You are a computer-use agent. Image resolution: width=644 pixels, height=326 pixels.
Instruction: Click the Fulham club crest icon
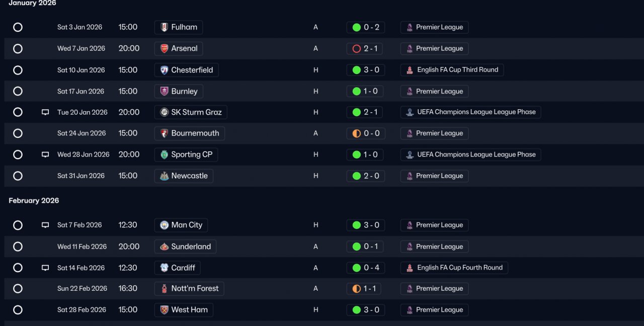tap(164, 27)
